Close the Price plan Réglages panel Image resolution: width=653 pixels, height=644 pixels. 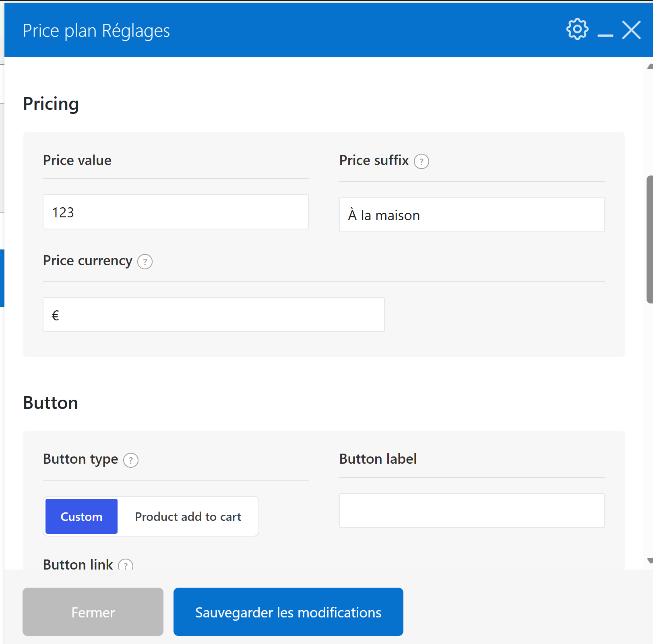tap(631, 30)
